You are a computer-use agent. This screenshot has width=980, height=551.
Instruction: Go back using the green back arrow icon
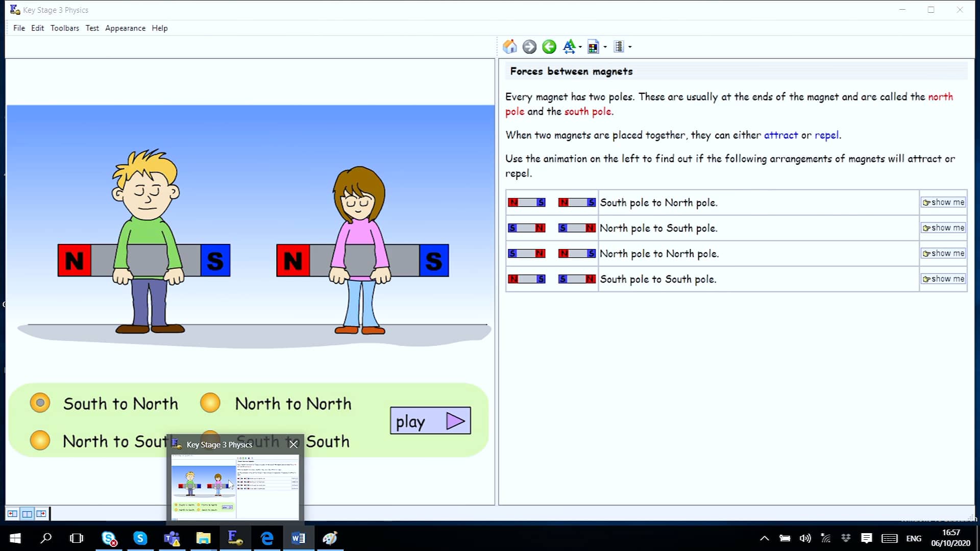coord(549,46)
